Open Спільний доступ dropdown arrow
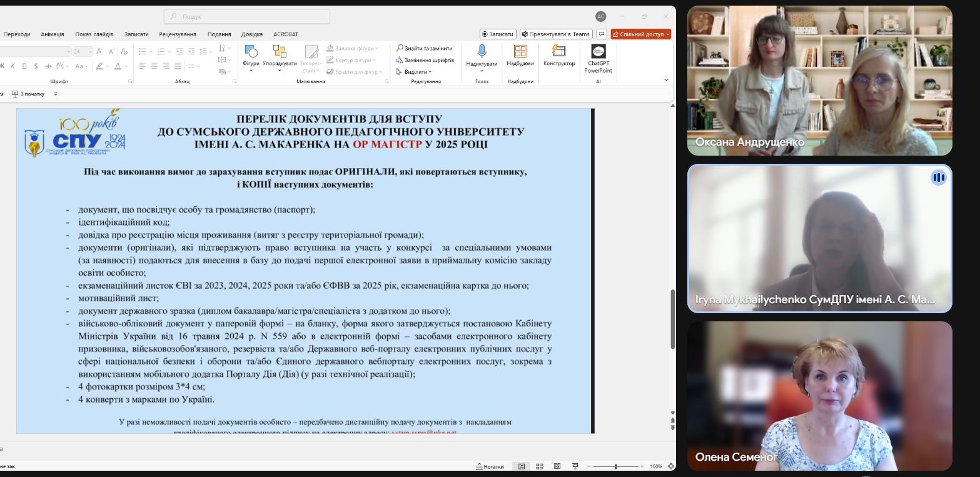Viewport: 980px width, 477px height. coord(668,34)
